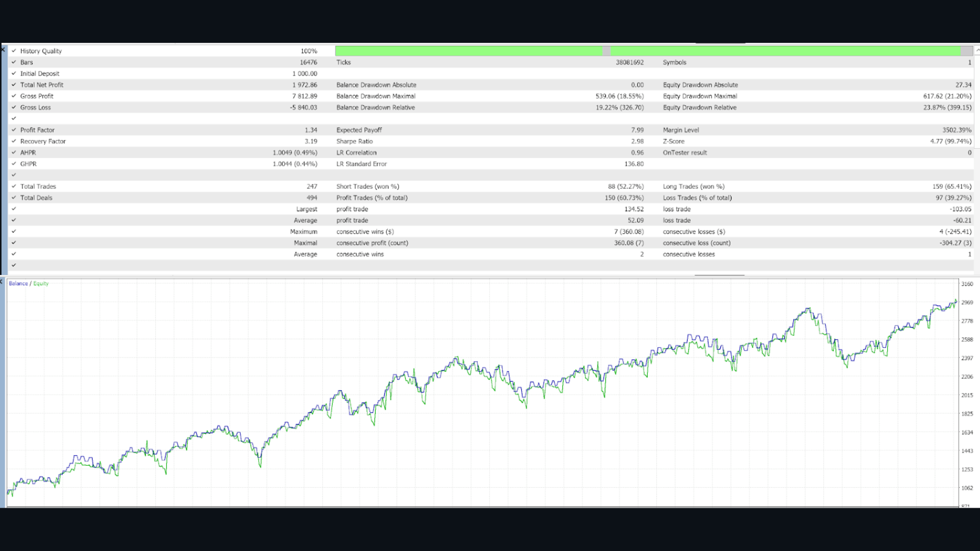Viewport: 980px width, 551px height.
Task: Click the green History Quality progress bar
Action: point(469,51)
